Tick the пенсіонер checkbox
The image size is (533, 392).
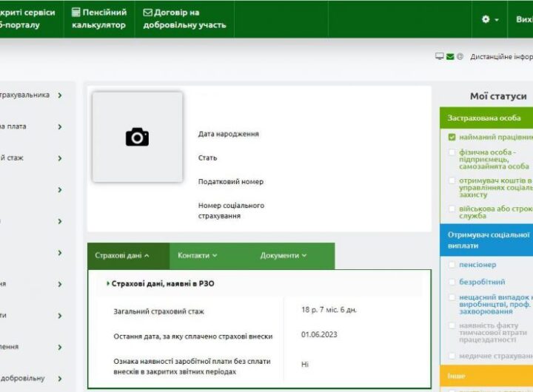tap(452, 265)
